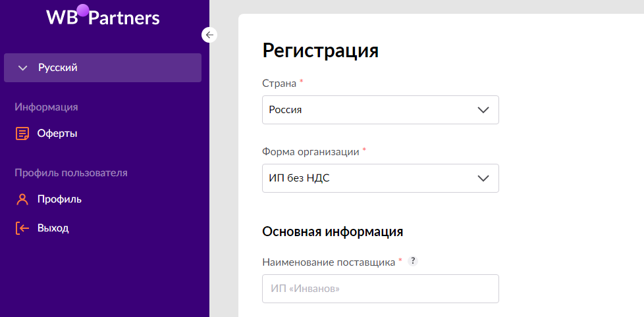Focus the Наименование поставщика input field

tap(381, 289)
